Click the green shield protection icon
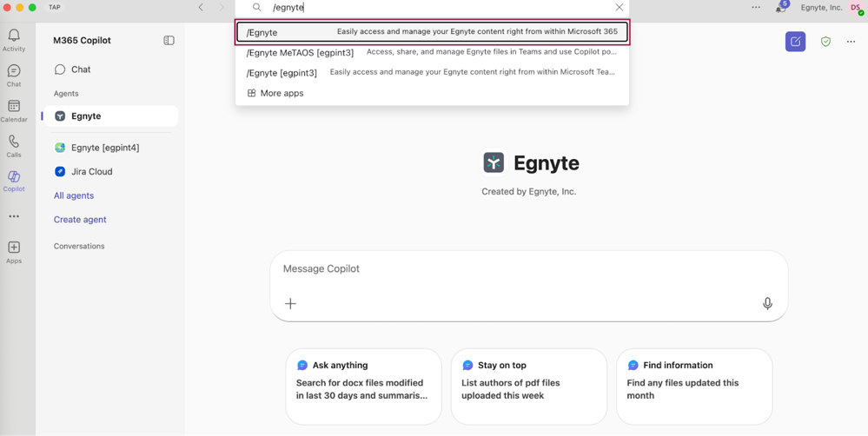868x436 pixels. point(825,42)
